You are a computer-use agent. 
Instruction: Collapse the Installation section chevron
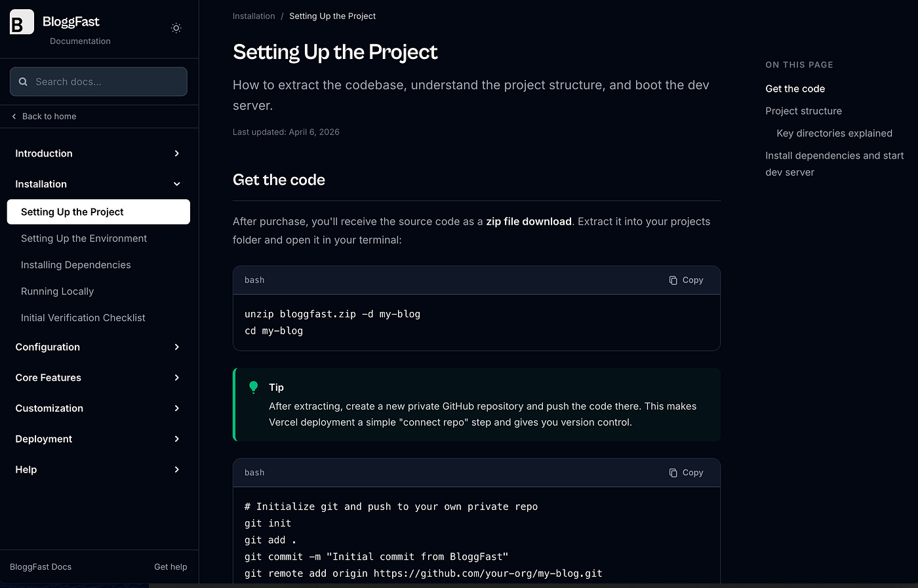click(176, 184)
